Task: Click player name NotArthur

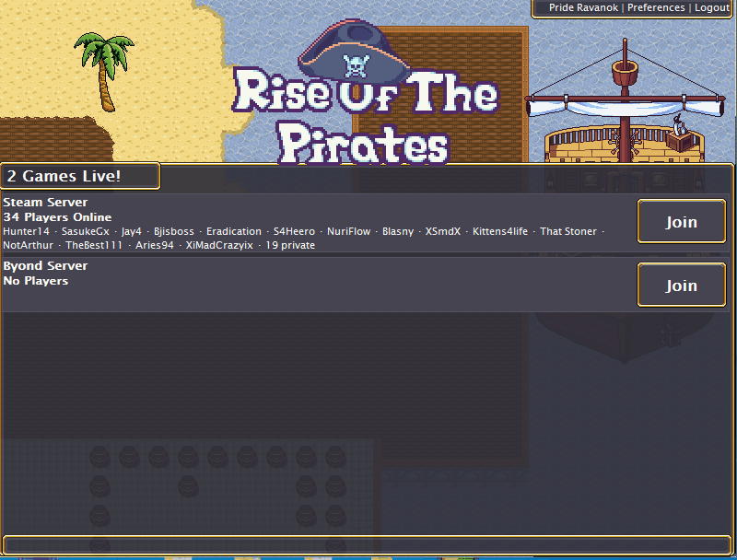Action: click(29, 245)
